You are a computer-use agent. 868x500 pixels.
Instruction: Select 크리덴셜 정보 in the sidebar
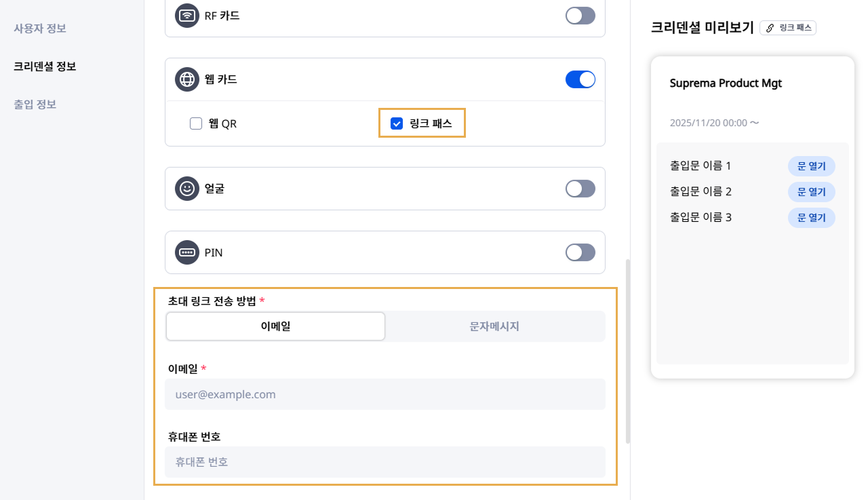45,66
